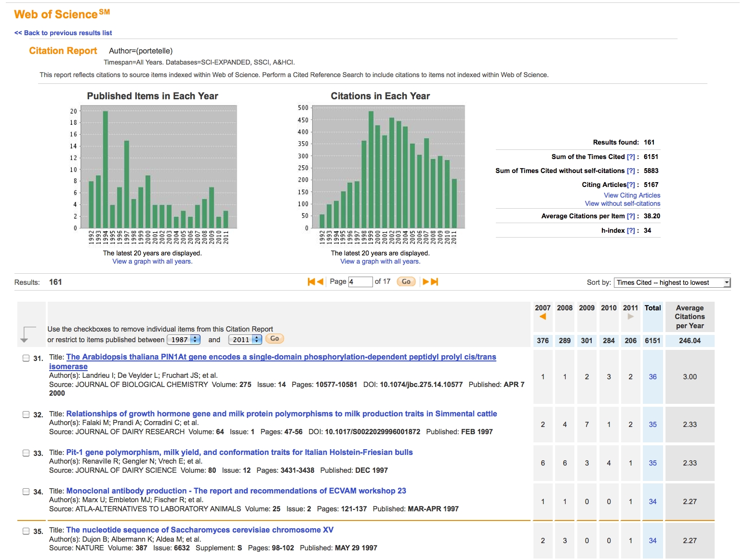The width and height of the screenshot is (745, 560).
Task: Click the Citation Report heading
Action: pos(63,51)
